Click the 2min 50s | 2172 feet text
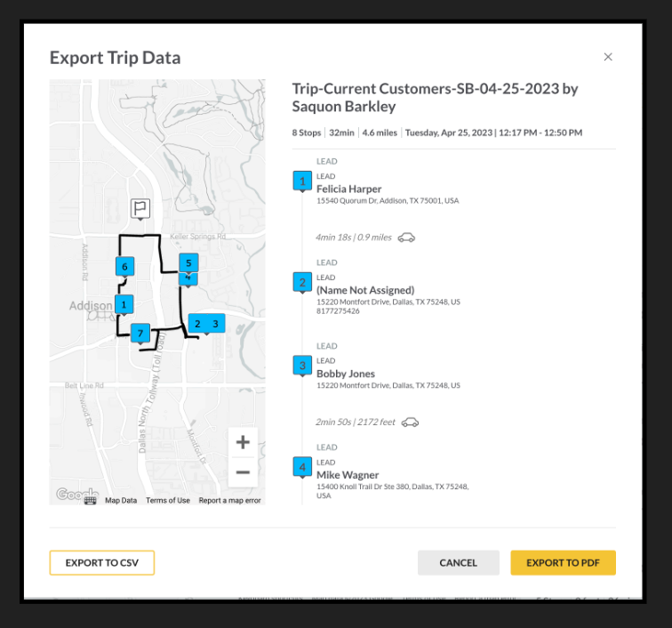This screenshot has width=672, height=628. pyautogui.click(x=356, y=423)
